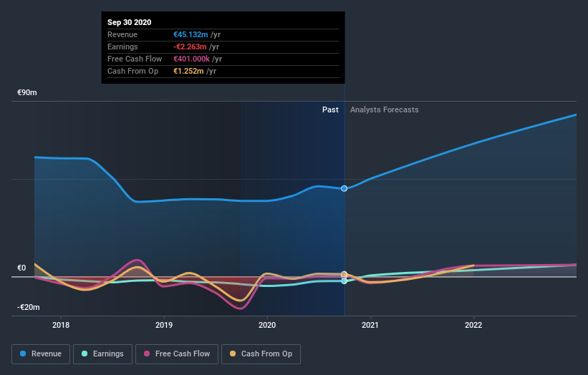The image size is (588, 375).
Task: Click the €1.252m cash from op value
Action: pyautogui.click(x=188, y=71)
